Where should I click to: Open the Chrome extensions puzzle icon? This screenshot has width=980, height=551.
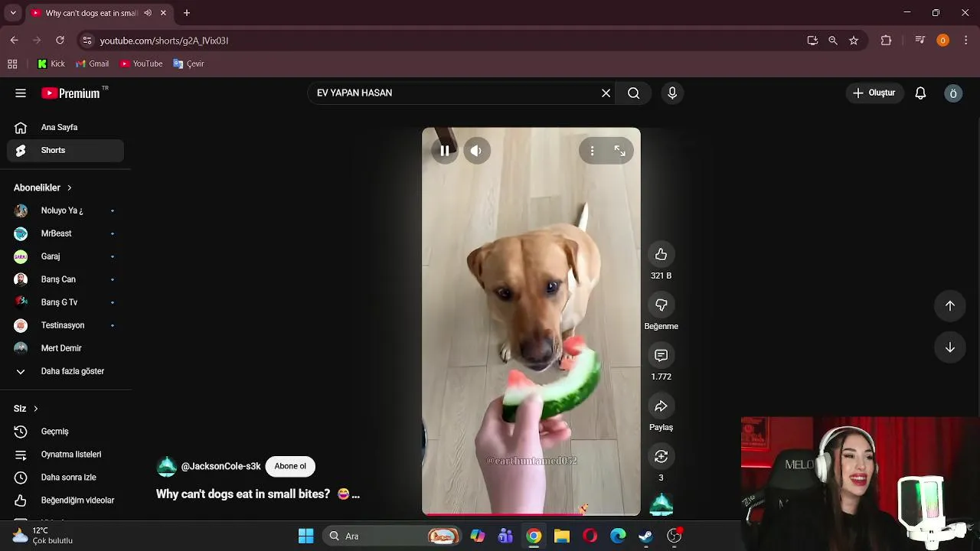tap(886, 41)
